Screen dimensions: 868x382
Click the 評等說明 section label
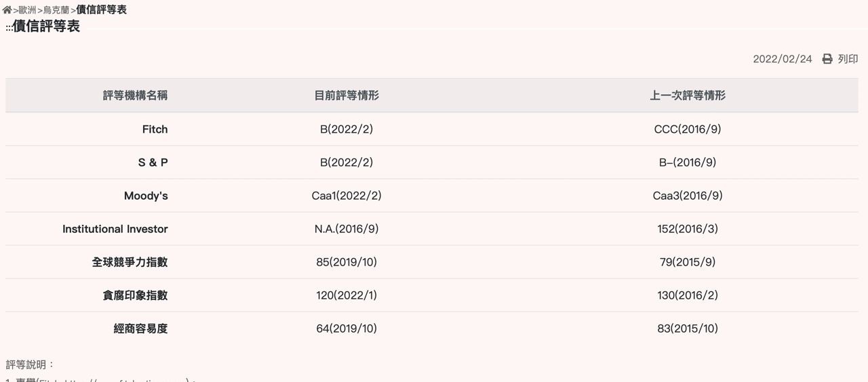pos(30,364)
